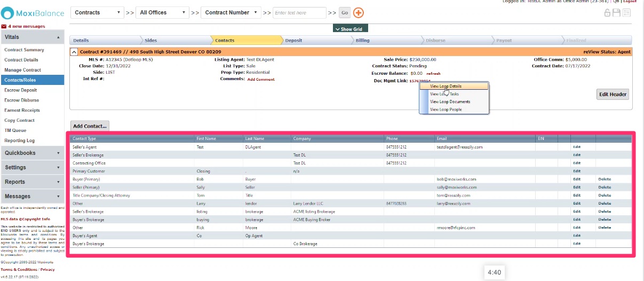The width and height of the screenshot is (644, 281).
Task: Click the floppy disk save icon
Action: [x=616, y=13]
